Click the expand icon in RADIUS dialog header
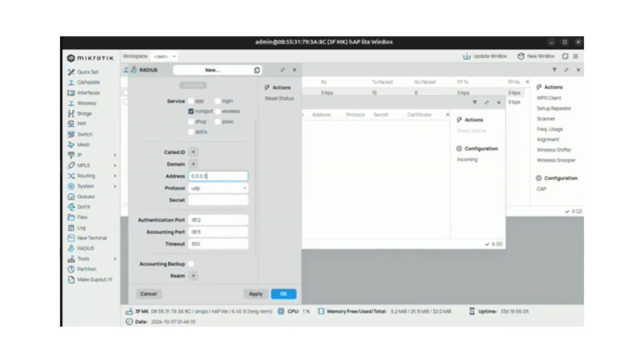 click(x=283, y=70)
